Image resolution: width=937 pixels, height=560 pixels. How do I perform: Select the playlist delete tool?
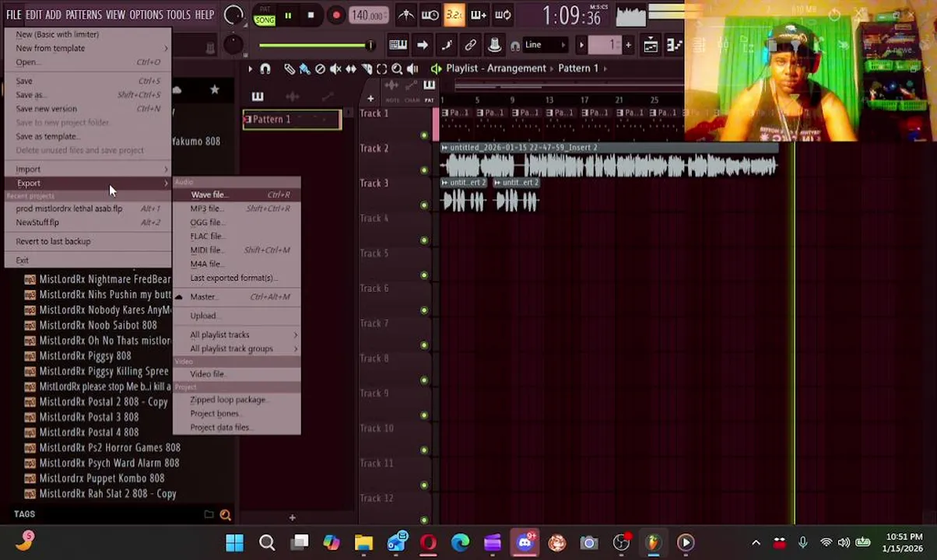tap(320, 68)
